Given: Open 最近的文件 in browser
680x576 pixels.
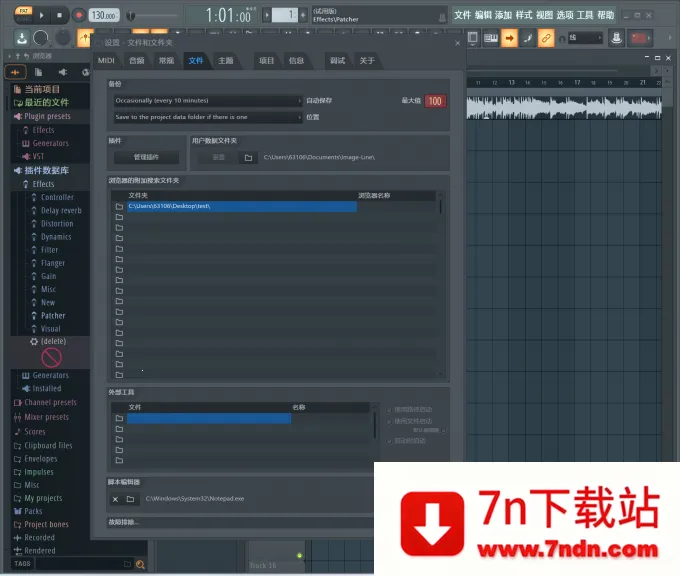Looking at the screenshot, I should point(46,102).
